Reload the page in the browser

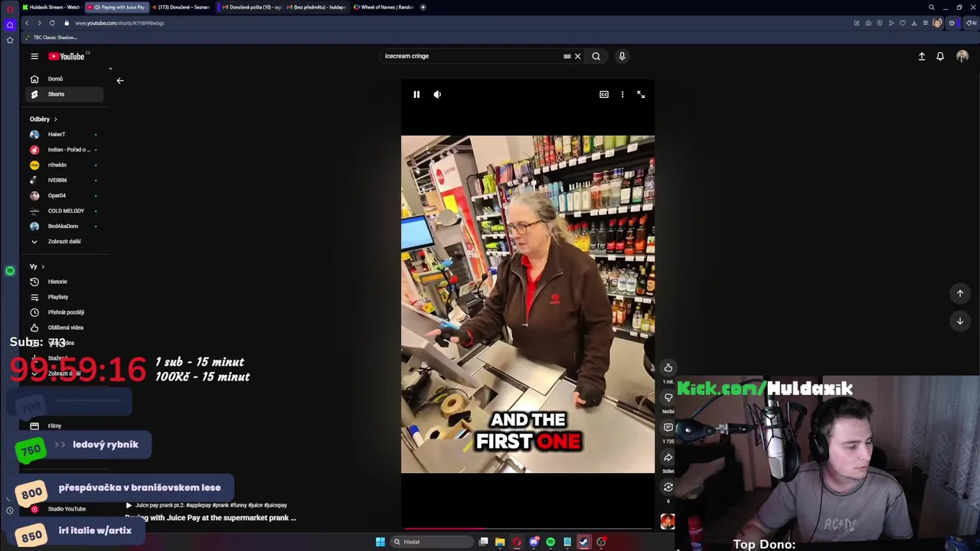[52, 23]
